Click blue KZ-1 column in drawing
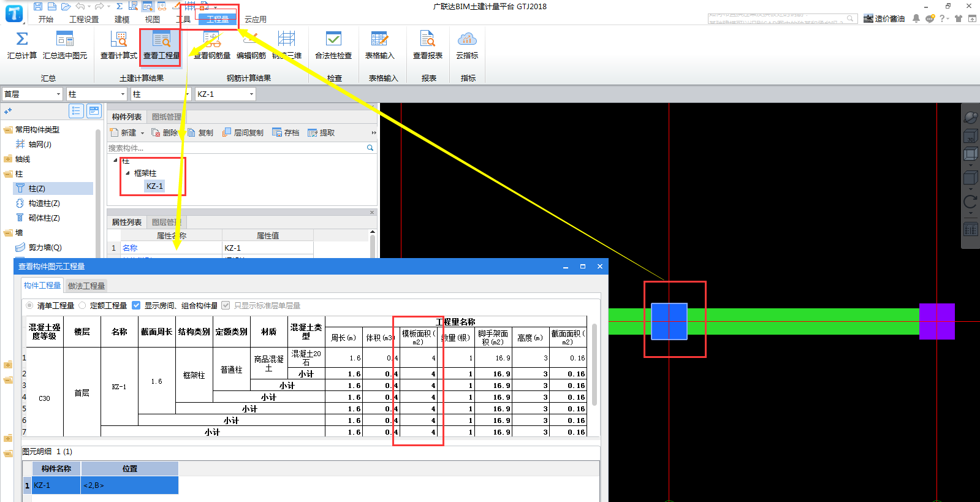The width and height of the screenshot is (980, 502). (x=669, y=321)
